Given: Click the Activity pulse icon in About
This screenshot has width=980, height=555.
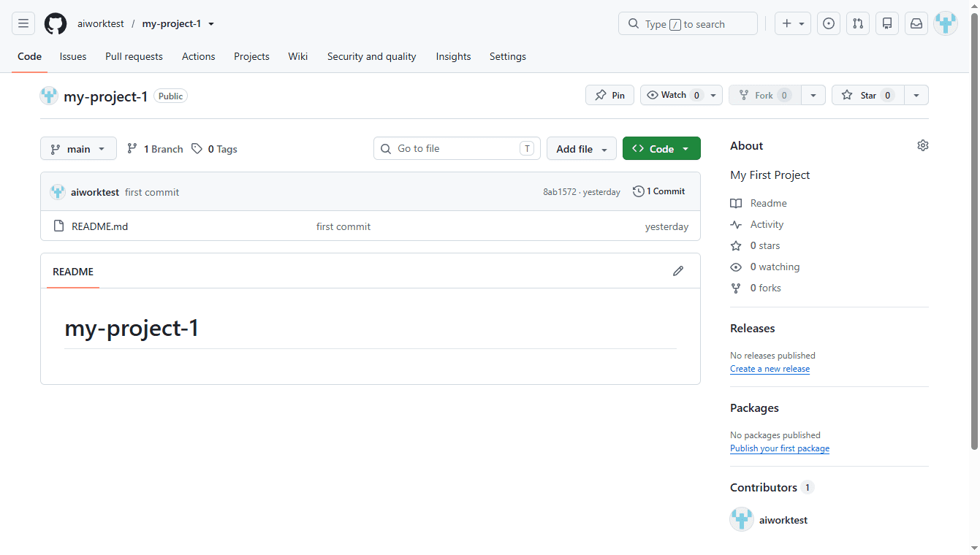Looking at the screenshot, I should [736, 224].
